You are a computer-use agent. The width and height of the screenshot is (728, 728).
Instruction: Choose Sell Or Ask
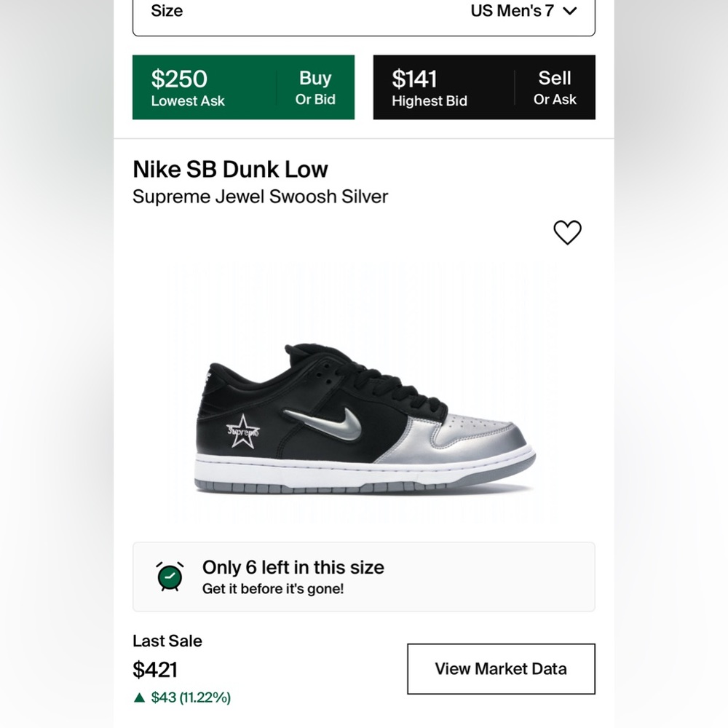click(x=555, y=87)
